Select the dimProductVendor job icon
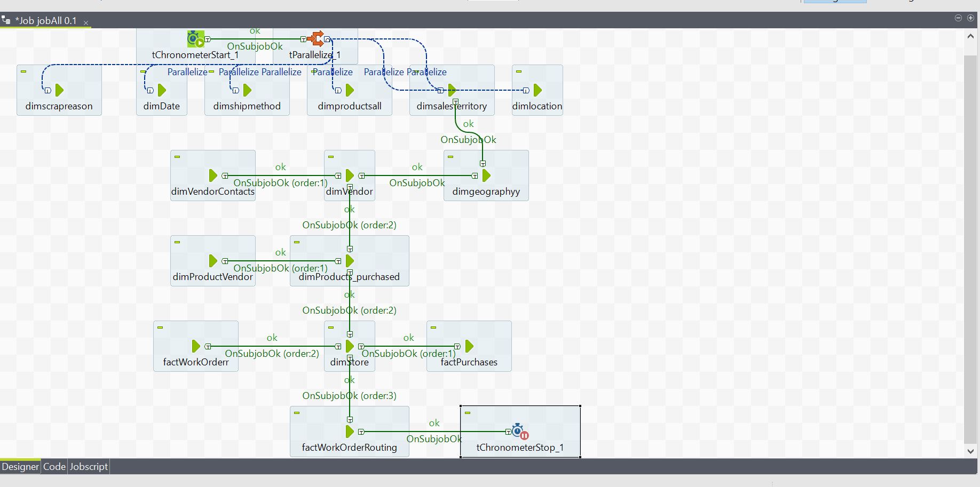This screenshot has width=980, height=487. click(x=213, y=261)
